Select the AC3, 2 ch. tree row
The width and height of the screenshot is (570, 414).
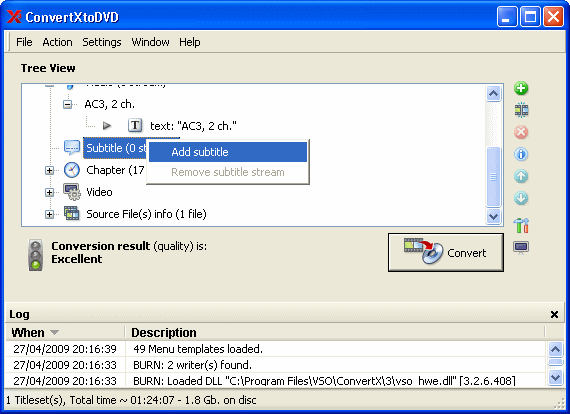pos(109,104)
